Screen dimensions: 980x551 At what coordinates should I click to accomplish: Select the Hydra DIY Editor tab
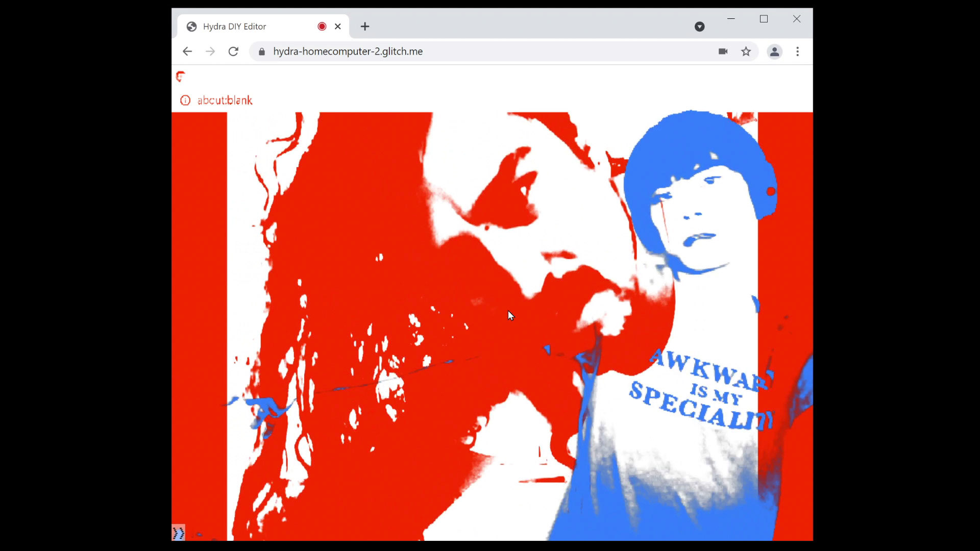[240, 27]
